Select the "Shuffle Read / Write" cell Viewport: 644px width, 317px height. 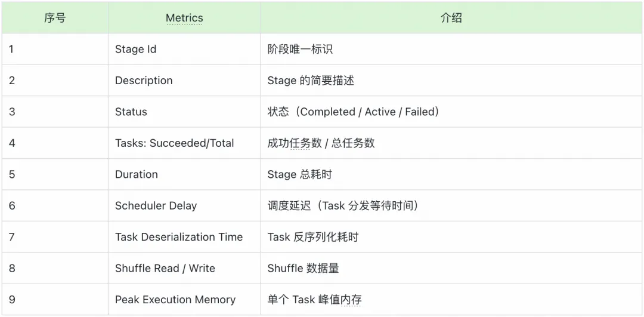[x=165, y=269]
